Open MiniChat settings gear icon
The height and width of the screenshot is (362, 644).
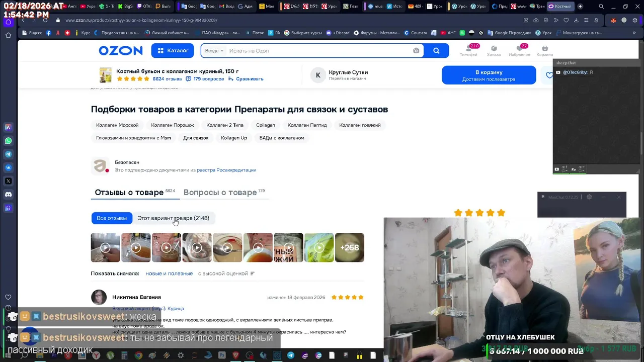point(589,197)
